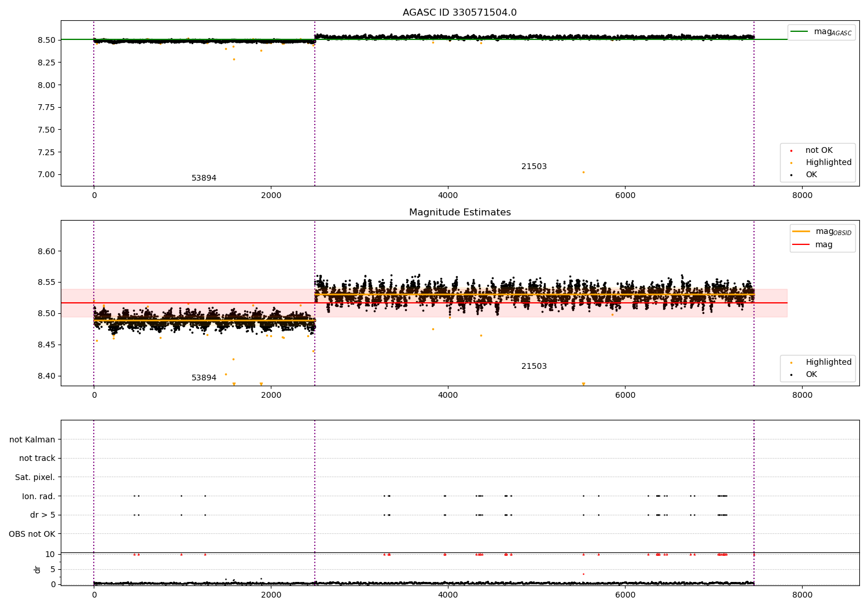Click the 8.00 y-axis tick label
The image size is (868, 608).
click(x=45, y=85)
